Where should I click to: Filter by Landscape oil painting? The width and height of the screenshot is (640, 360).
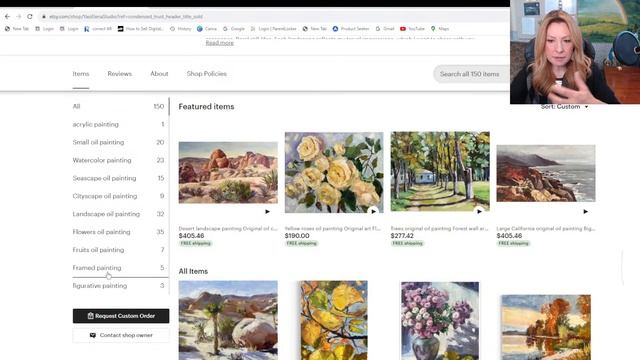pos(118,214)
